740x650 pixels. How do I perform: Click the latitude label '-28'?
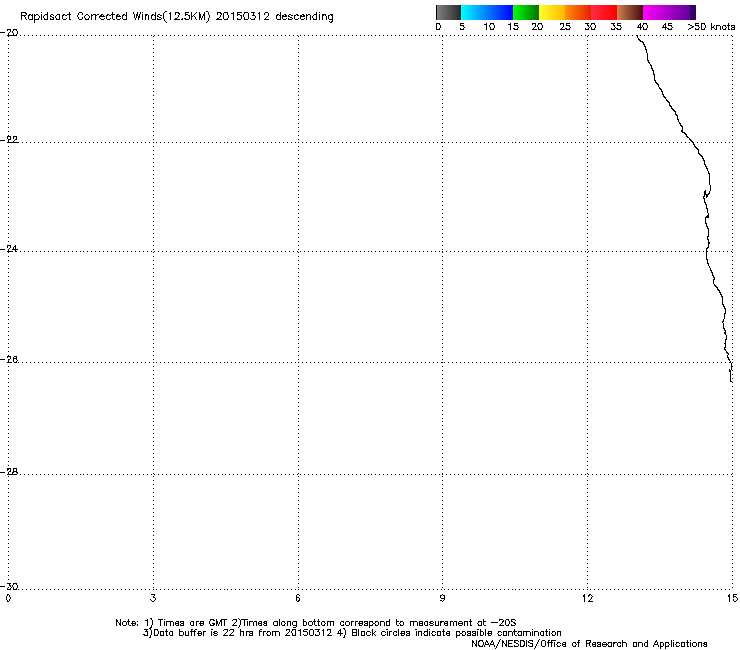[9, 472]
